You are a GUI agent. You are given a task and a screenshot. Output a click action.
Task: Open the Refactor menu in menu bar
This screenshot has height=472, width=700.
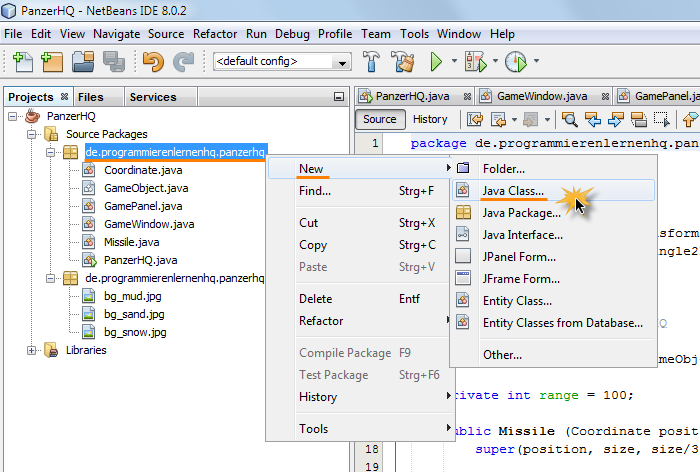click(215, 34)
